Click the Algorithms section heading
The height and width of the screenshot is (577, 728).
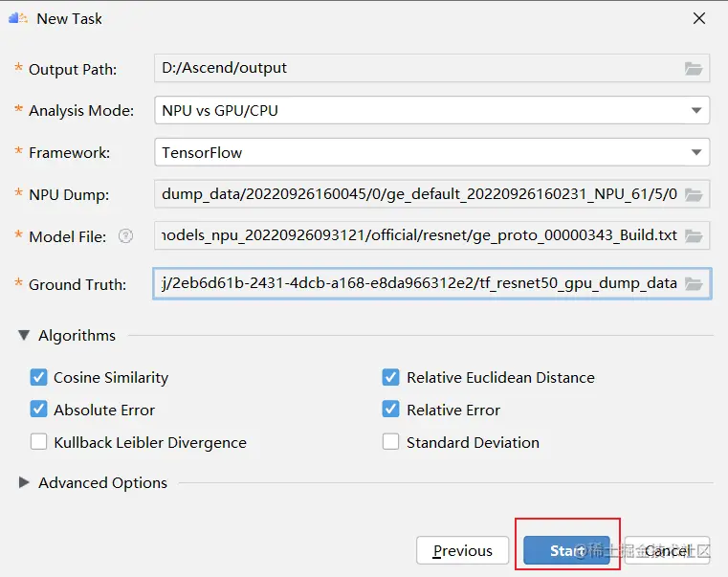coord(77,336)
